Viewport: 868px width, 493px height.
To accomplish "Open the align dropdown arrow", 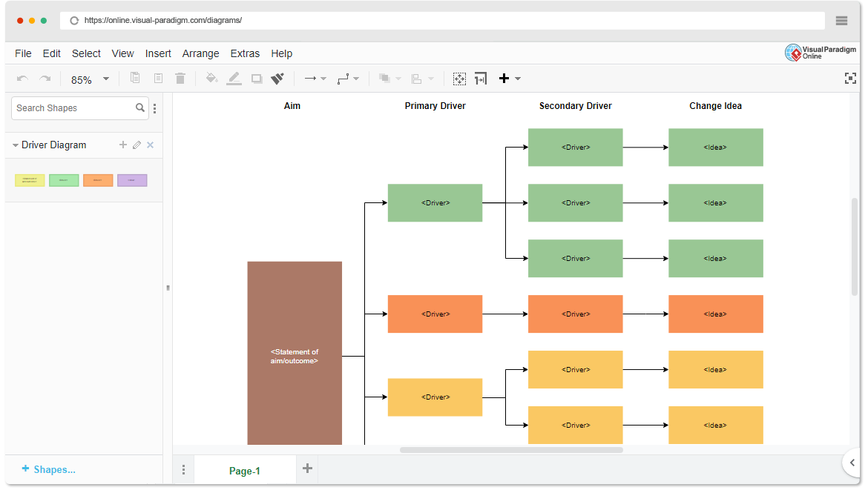I will coord(431,79).
